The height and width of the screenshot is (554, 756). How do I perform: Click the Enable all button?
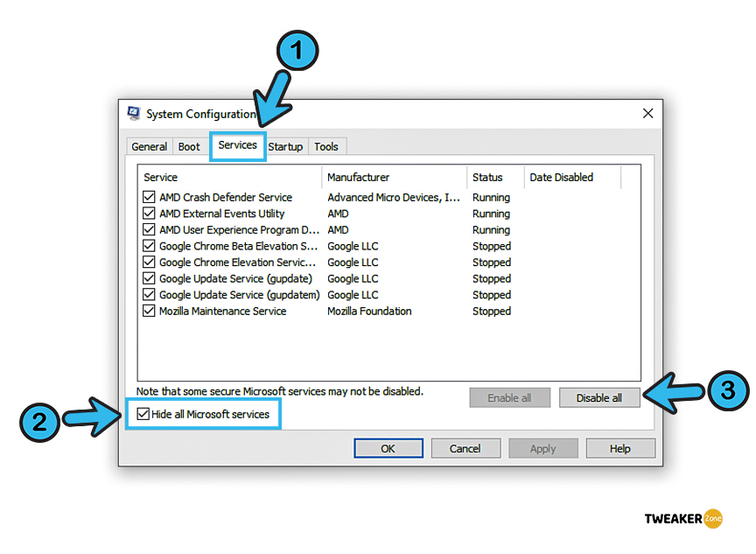pos(509,398)
